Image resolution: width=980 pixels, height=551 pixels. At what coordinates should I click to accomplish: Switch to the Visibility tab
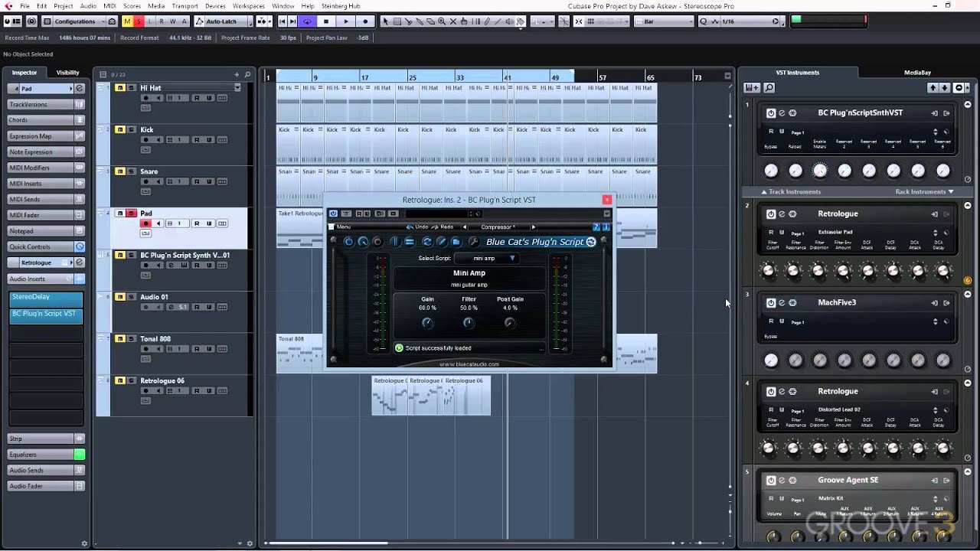click(x=67, y=73)
